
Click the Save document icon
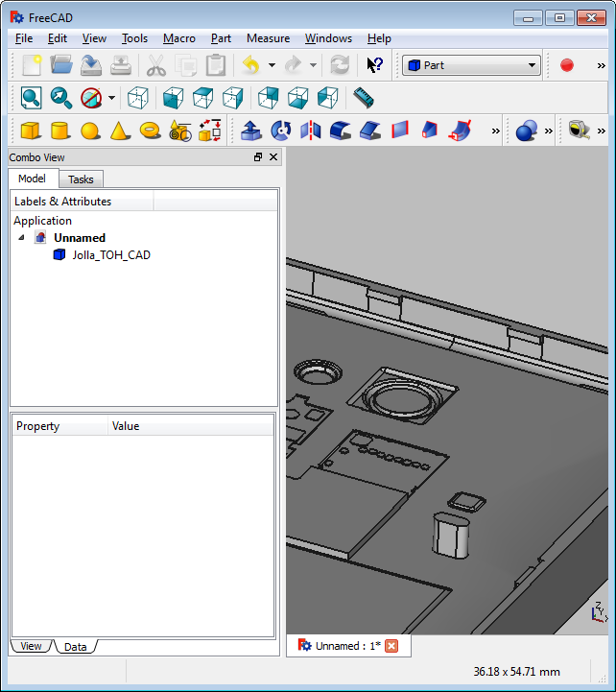click(91, 65)
